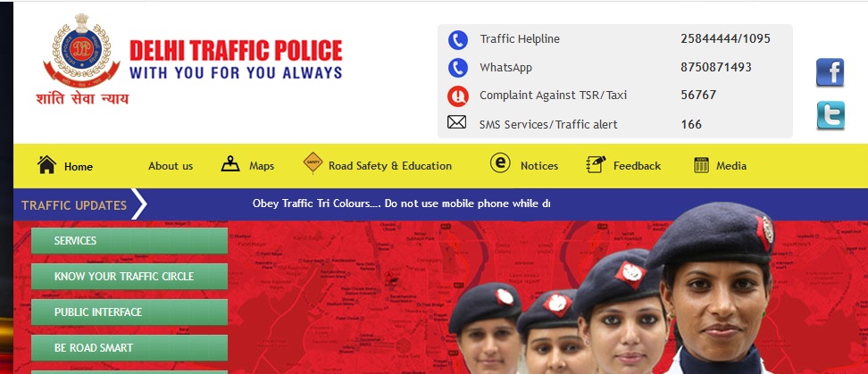Image resolution: width=868 pixels, height=374 pixels.
Task: Expand the PUBLIC INTERFACE section
Action: pyautogui.click(x=129, y=312)
